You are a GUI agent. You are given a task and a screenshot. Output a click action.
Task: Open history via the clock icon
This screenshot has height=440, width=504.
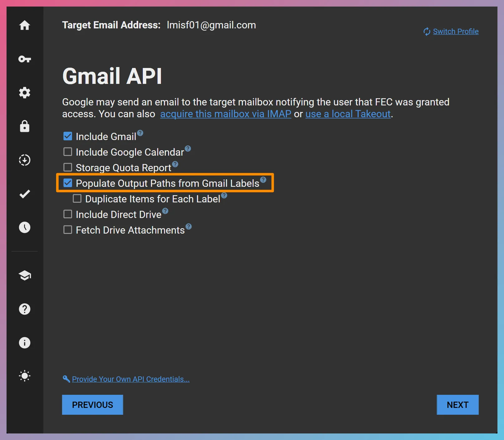pyautogui.click(x=25, y=227)
